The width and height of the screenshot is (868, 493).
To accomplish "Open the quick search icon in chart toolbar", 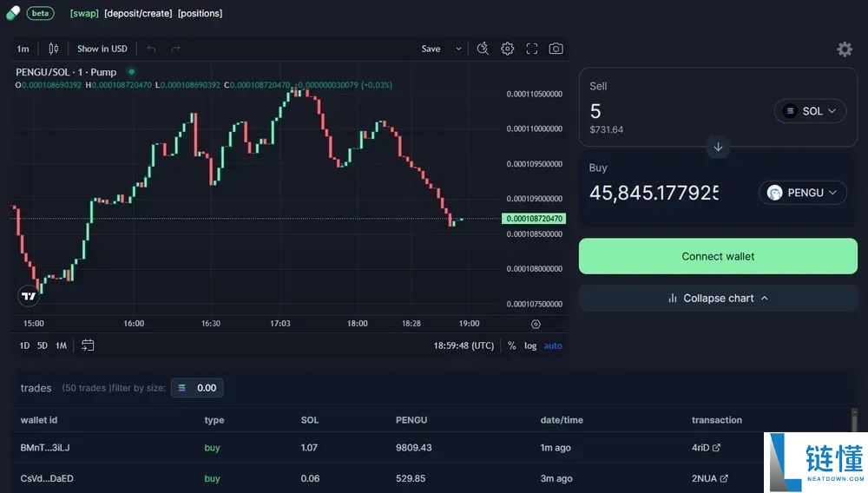I will click(x=483, y=49).
